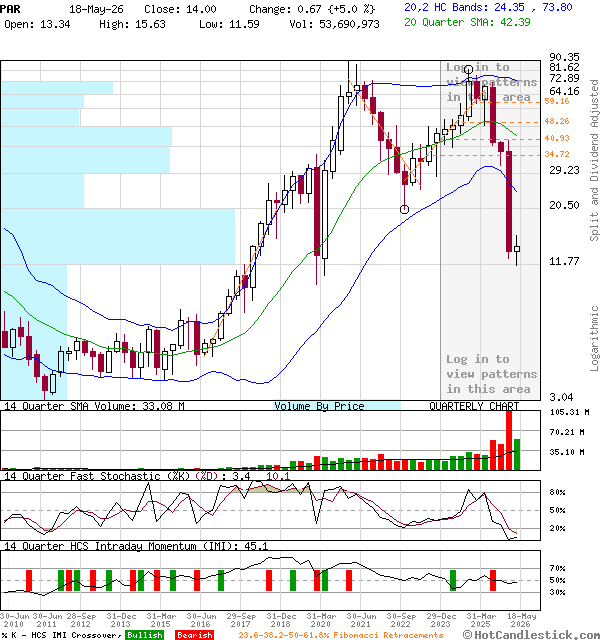The height and width of the screenshot is (640, 600).
Task: Click the circle marker near the 20.50 low
Action: (404, 209)
